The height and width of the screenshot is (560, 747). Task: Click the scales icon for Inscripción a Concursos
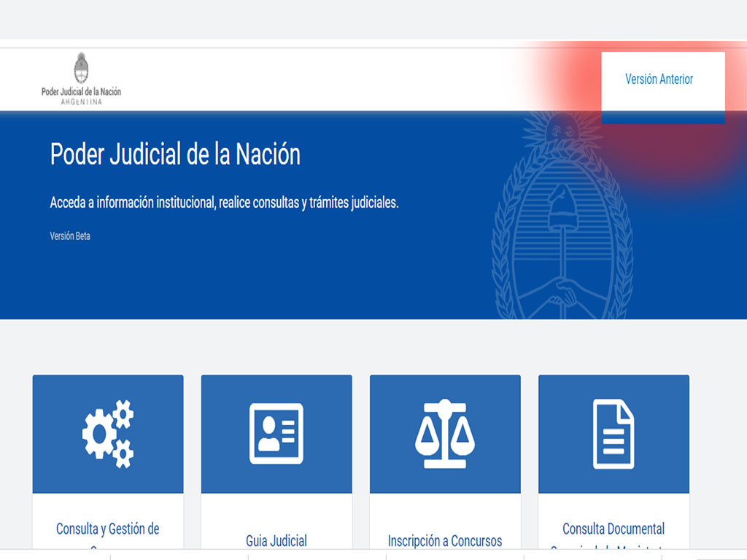tap(445, 434)
